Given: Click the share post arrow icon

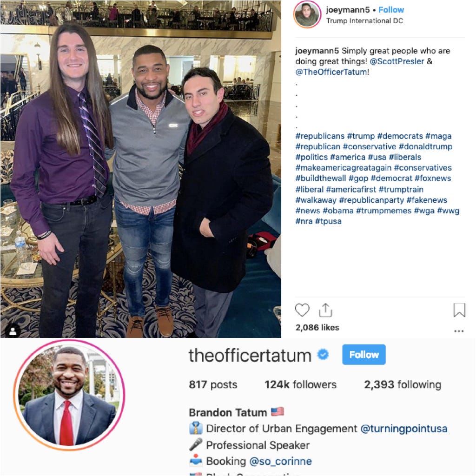Looking at the screenshot, I should 325,310.
